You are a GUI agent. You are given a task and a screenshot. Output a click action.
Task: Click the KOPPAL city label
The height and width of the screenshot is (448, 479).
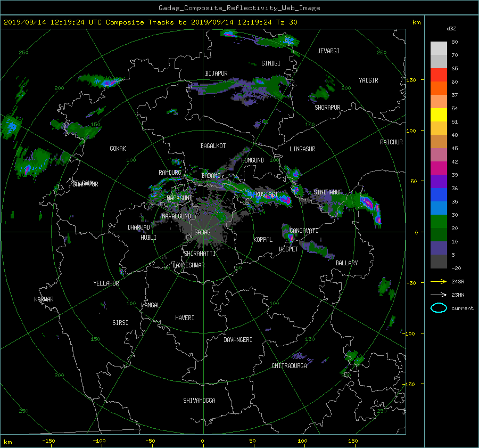tap(263, 240)
